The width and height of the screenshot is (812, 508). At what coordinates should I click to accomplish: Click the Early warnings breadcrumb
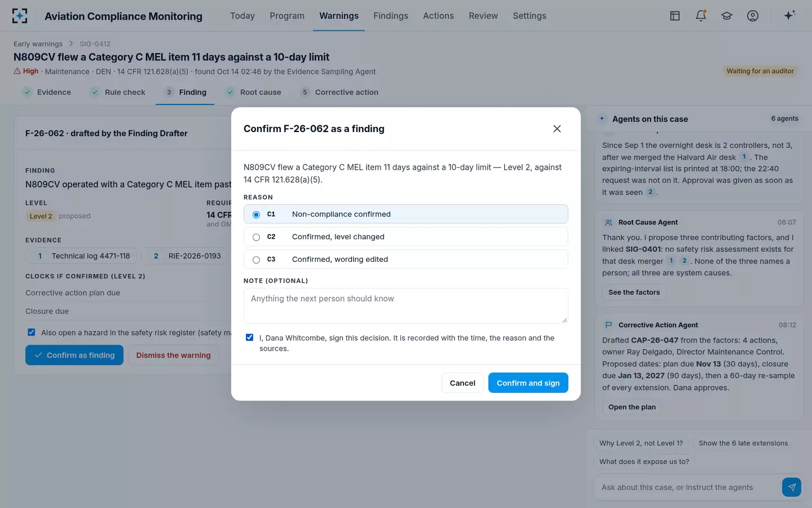click(38, 43)
